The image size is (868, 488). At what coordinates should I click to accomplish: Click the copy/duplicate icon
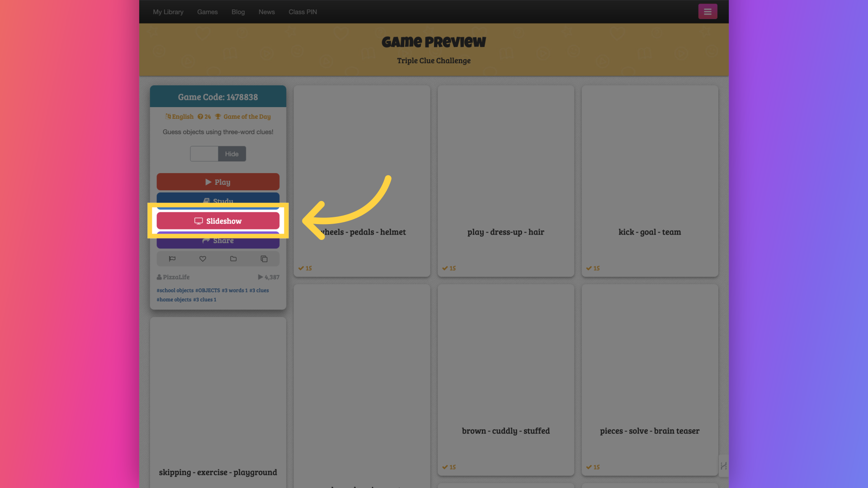[264, 258]
